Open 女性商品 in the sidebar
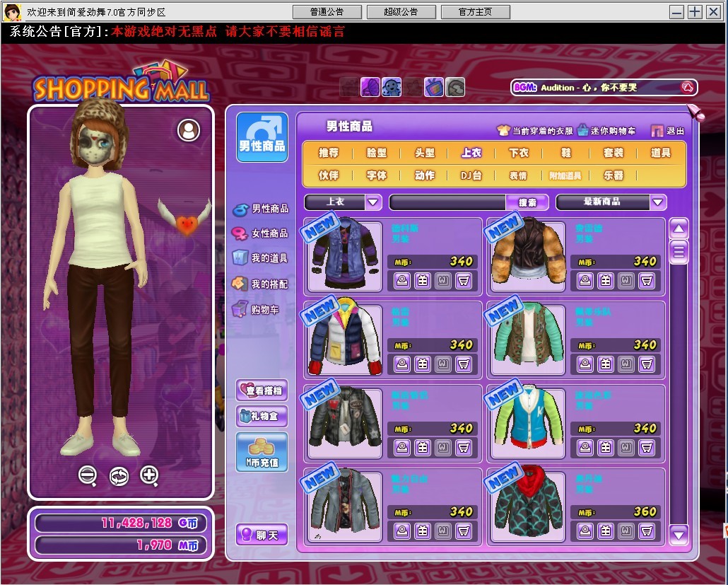Image resolution: width=728 pixels, height=585 pixels. click(261, 233)
